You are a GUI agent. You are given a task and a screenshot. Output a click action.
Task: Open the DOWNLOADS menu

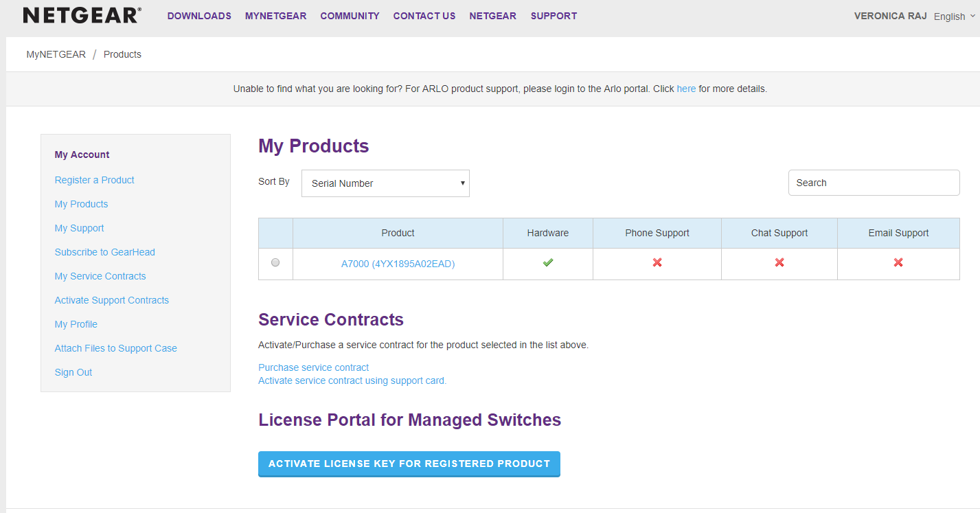199,16
